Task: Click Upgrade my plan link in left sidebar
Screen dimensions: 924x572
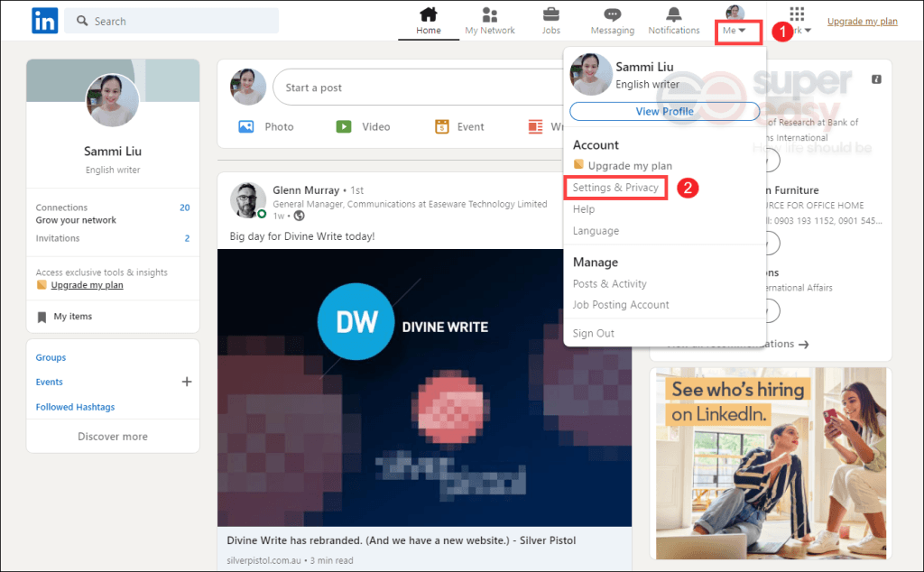Action: (x=87, y=285)
